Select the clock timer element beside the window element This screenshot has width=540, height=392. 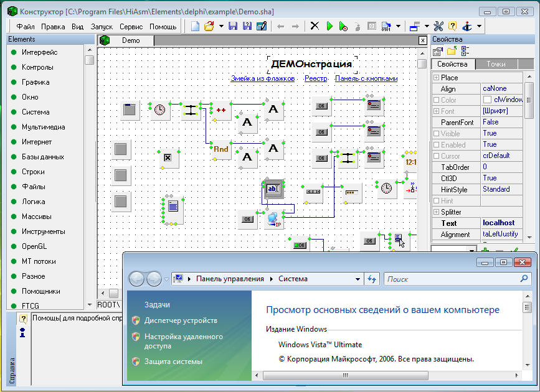click(160, 110)
